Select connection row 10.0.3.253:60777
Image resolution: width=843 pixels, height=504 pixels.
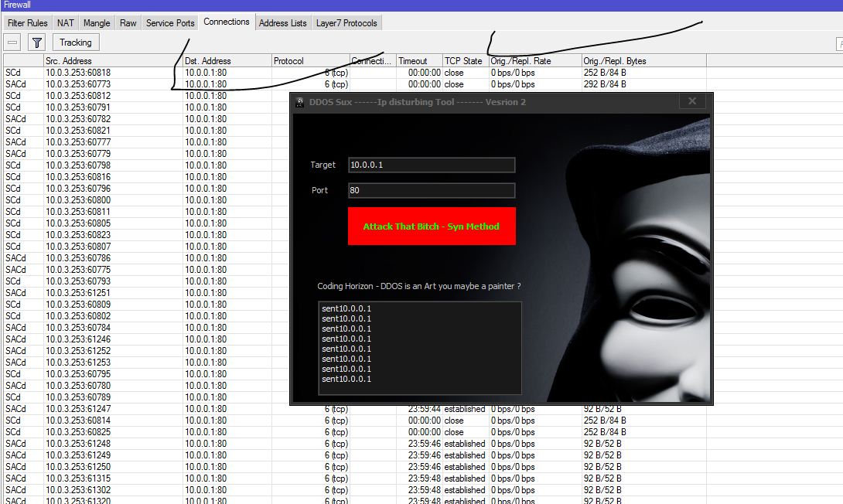click(146, 142)
